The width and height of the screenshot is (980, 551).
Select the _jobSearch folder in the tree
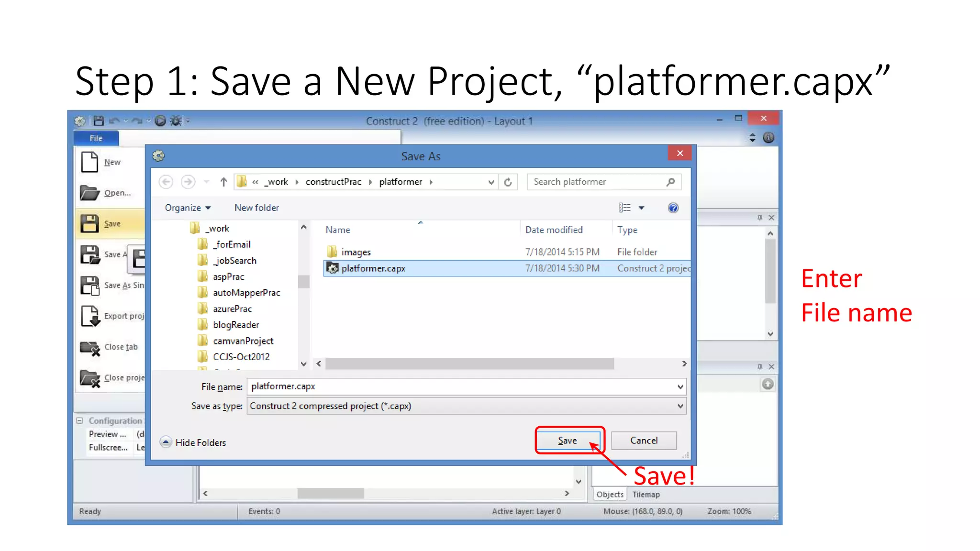(228, 261)
